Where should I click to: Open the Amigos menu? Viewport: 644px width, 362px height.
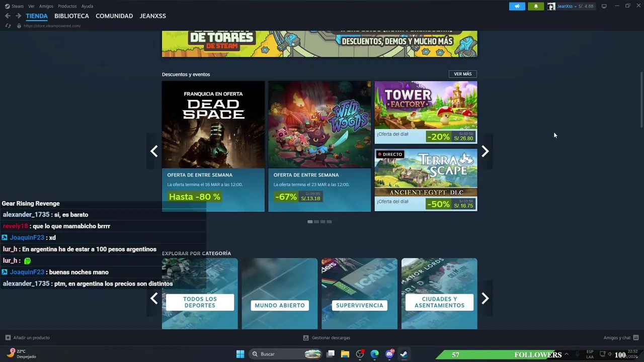click(46, 6)
